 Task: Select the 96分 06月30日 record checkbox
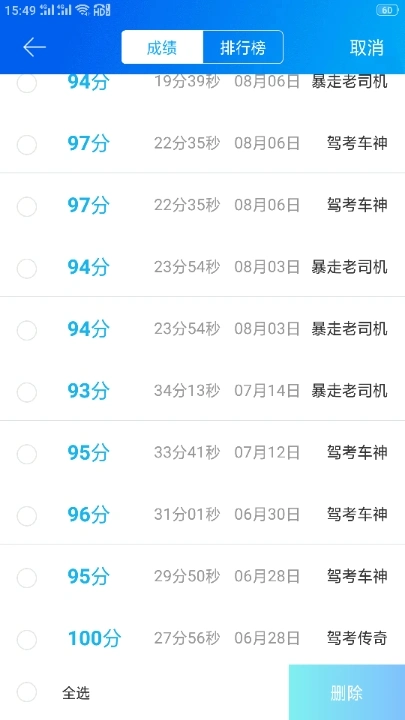click(x=27, y=516)
